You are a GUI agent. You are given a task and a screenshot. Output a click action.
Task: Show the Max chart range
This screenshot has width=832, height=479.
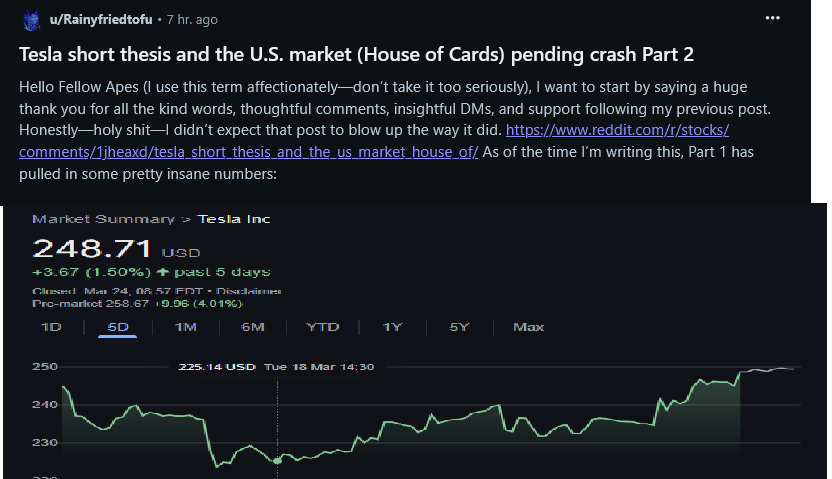click(x=528, y=327)
